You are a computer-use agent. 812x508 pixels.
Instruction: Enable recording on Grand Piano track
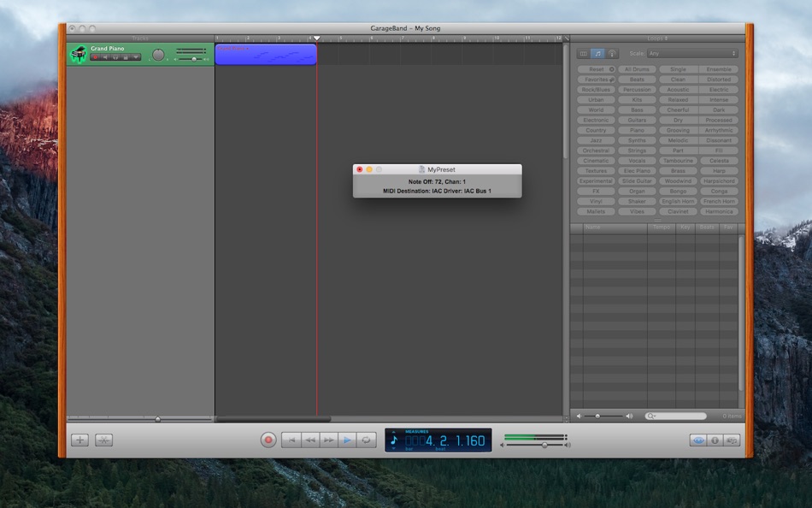click(95, 57)
